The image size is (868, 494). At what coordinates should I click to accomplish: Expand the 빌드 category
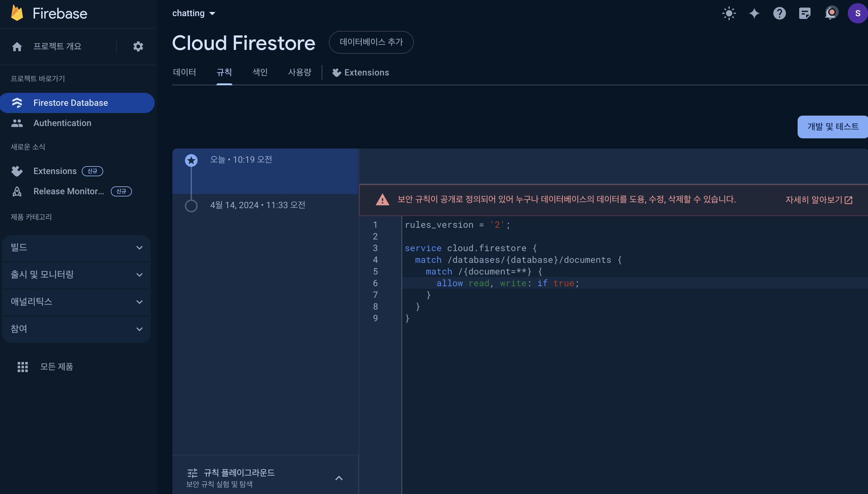click(x=76, y=248)
